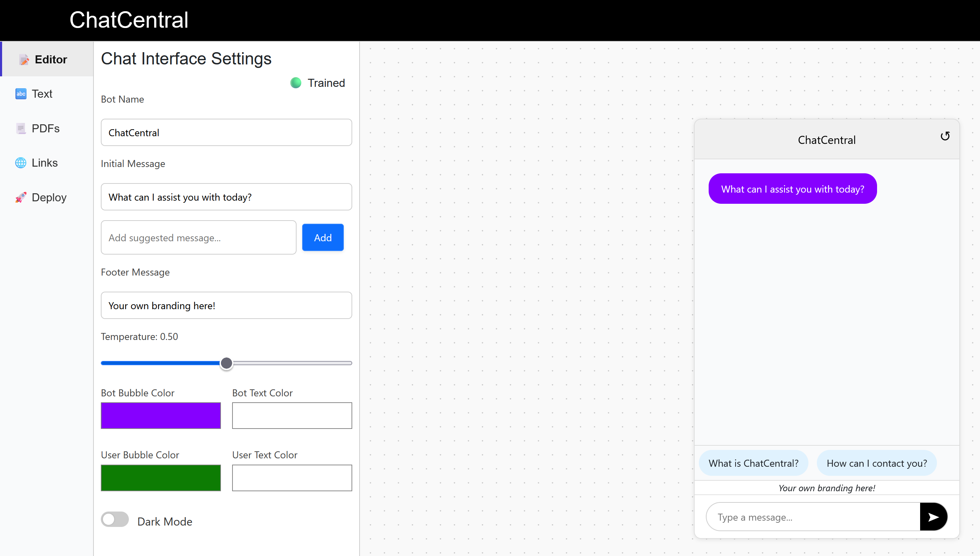Click the Editor pencil icon in sidebar
This screenshot has width=980, height=556.
coord(24,60)
